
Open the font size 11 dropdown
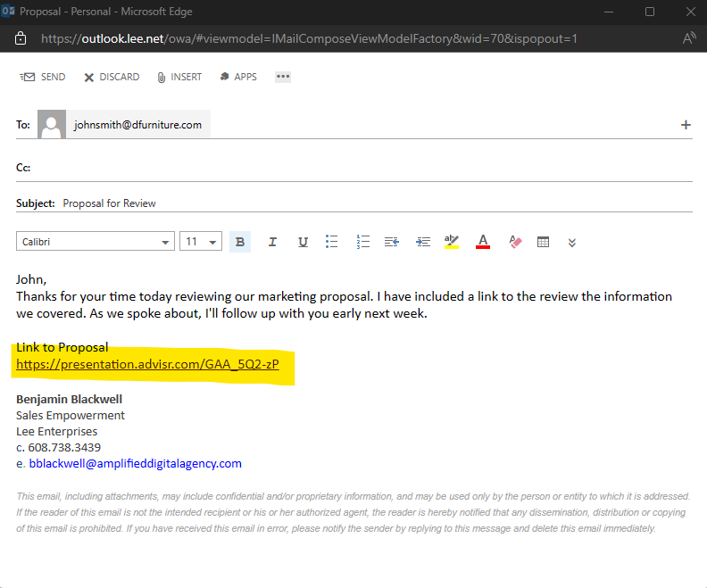tap(212, 242)
